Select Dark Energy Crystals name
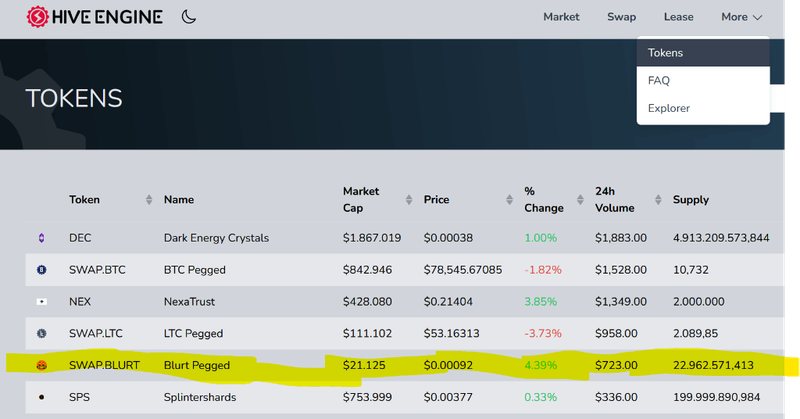The height and width of the screenshot is (419, 800). pos(216,238)
